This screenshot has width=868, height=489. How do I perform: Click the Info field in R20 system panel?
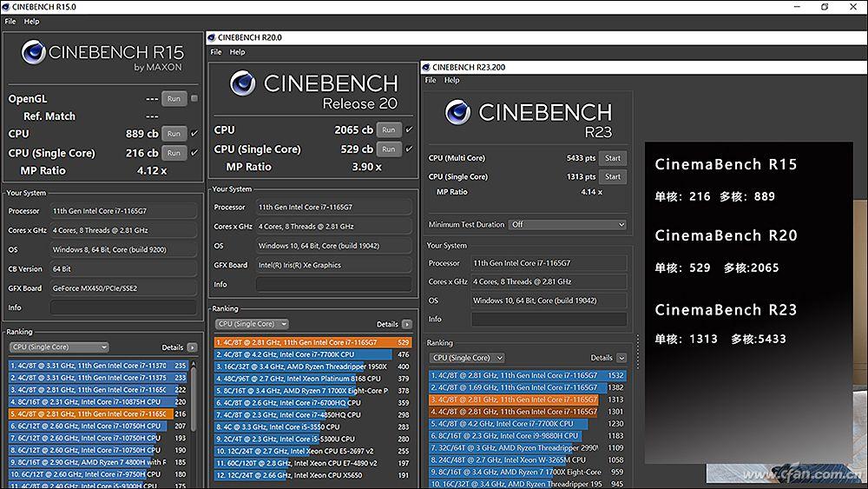click(x=334, y=284)
